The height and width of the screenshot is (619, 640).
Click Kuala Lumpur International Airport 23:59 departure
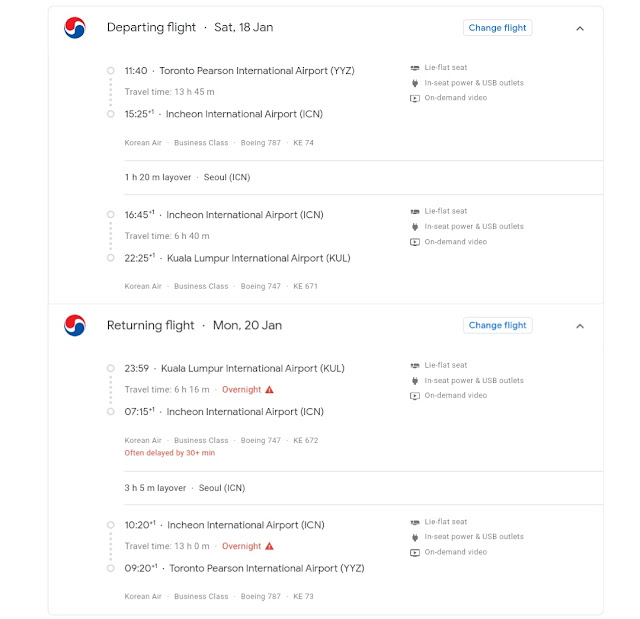[252, 368]
